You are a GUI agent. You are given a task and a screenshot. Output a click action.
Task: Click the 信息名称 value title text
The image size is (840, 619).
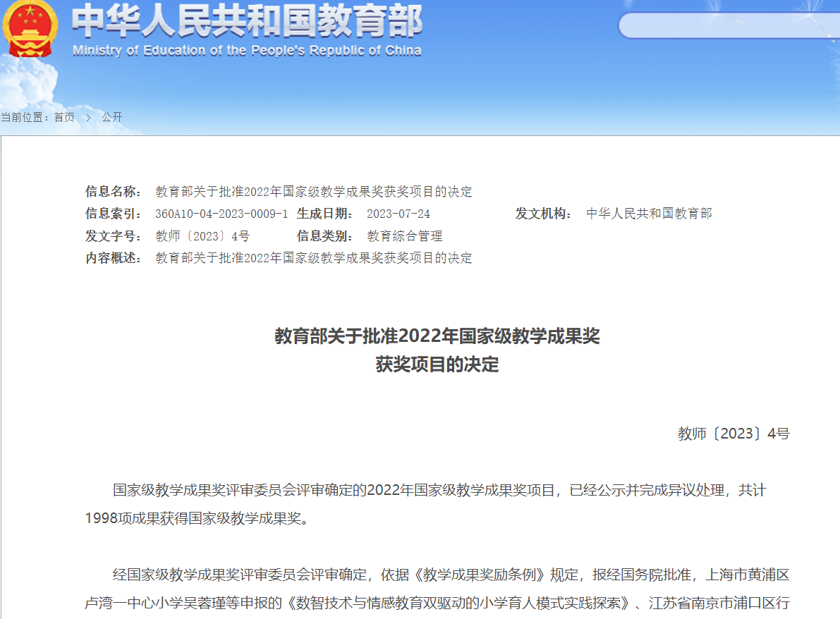(x=314, y=192)
